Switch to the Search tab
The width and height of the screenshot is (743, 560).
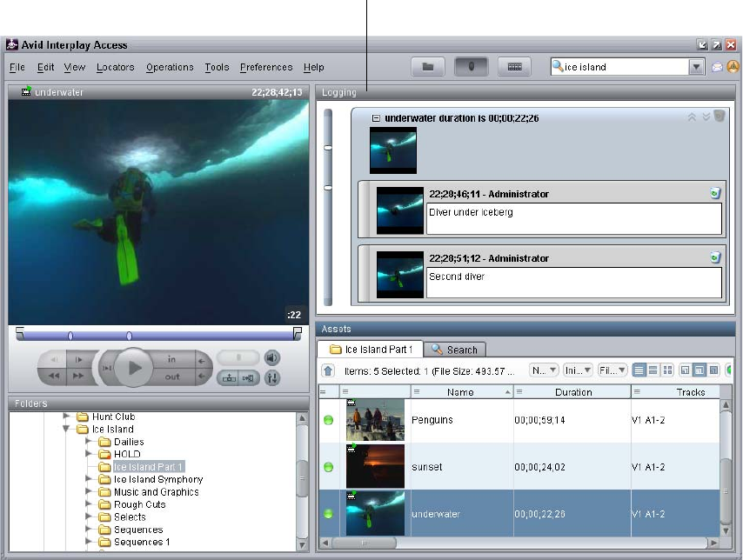click(455, 350)
